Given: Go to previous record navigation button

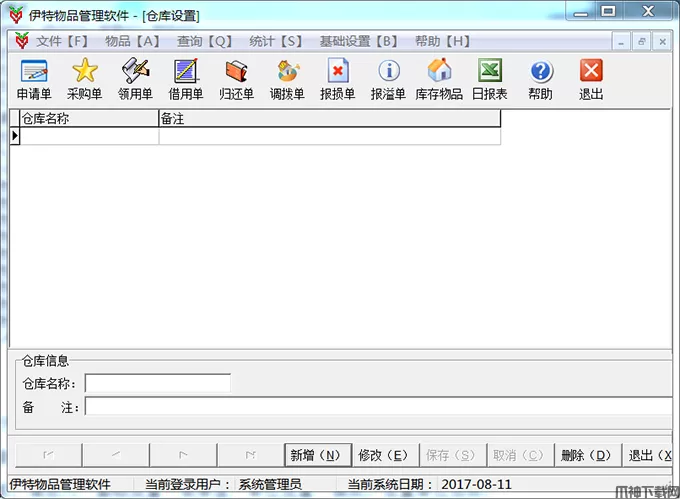Looking at the screenshot, I should click(x=116, y=455).
